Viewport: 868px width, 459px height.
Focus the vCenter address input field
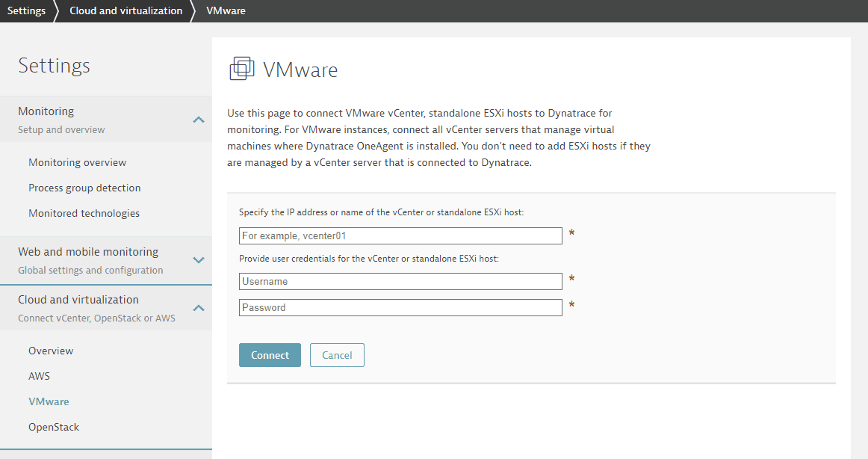401,236
